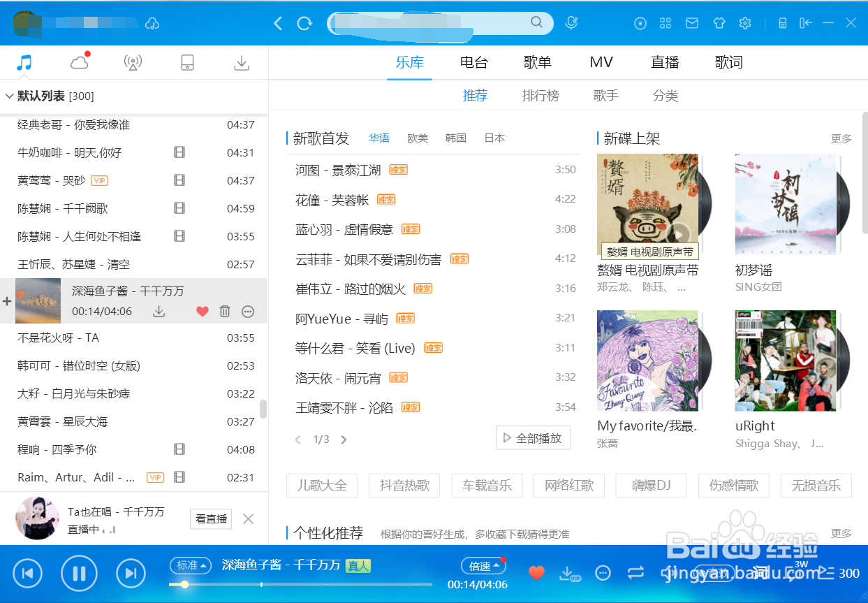The image size is (868, 603).
Task: Open the radio broadcast sidebar icon
Action: click(133, 63)
